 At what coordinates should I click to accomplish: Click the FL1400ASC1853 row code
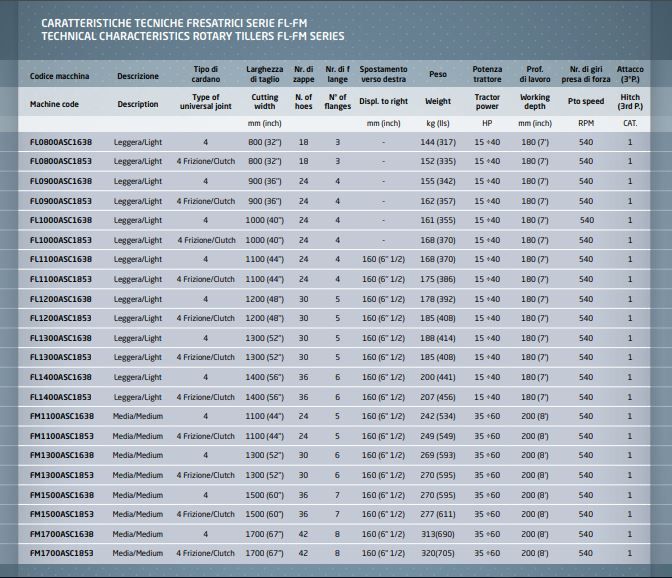coord(61,397)
